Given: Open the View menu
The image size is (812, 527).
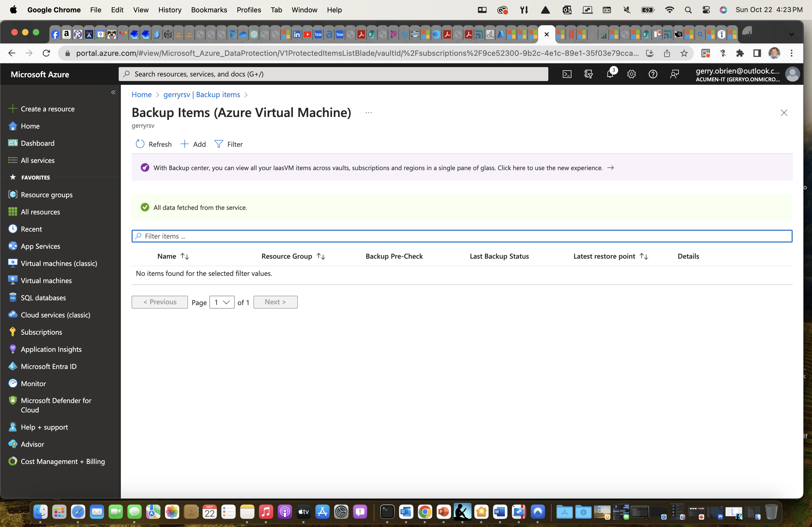Looking at the screenshot, I should [140, 10].
